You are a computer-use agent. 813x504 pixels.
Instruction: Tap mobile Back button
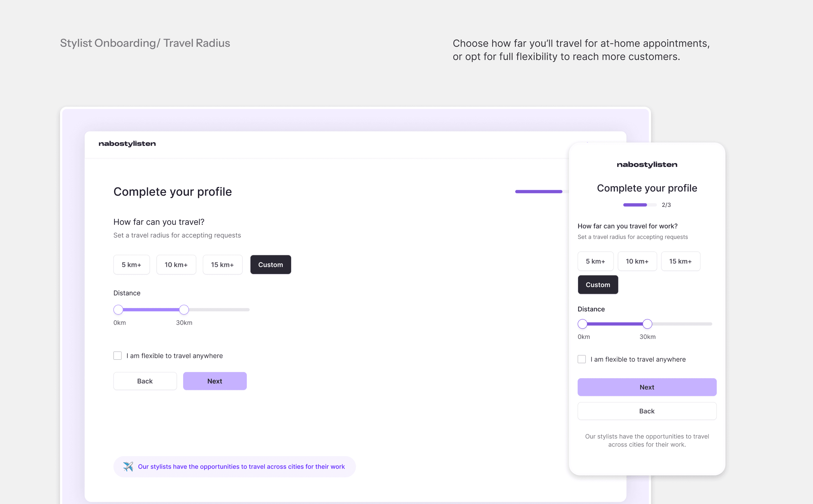click(x=647, y=411)
